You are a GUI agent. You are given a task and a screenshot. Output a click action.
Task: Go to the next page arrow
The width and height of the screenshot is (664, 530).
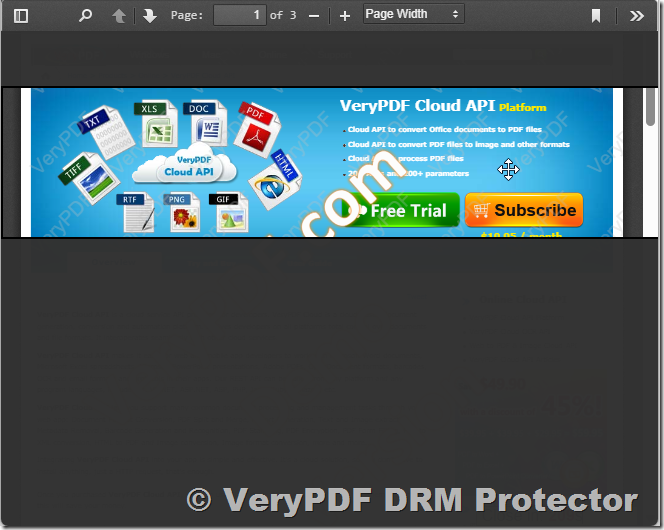point(149,16)
